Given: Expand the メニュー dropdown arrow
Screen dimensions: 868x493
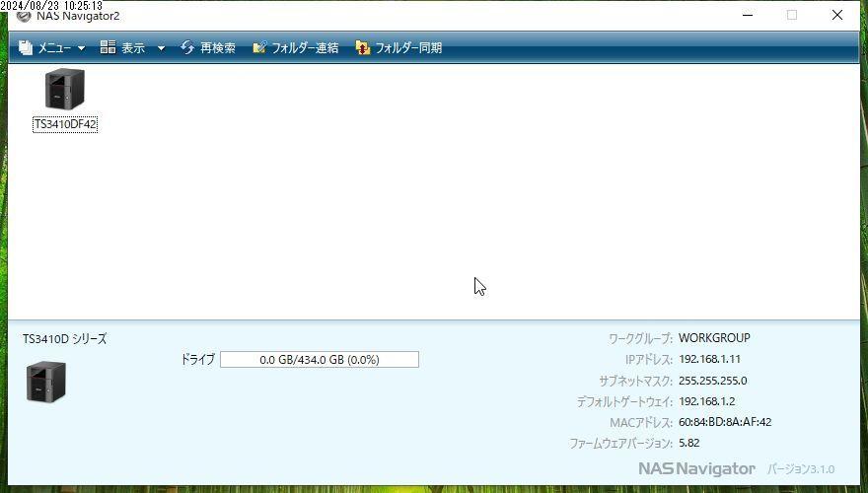Looking at the screenshot, I should 81,48.
